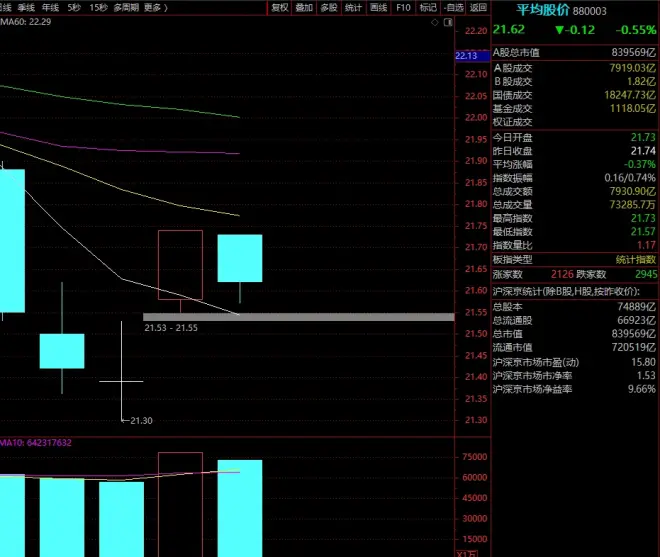The height and width of the screenshot is (557, 660).
Task: Click the 平均股价 index title
Action: pyautogui.click(x=542, y=9)
